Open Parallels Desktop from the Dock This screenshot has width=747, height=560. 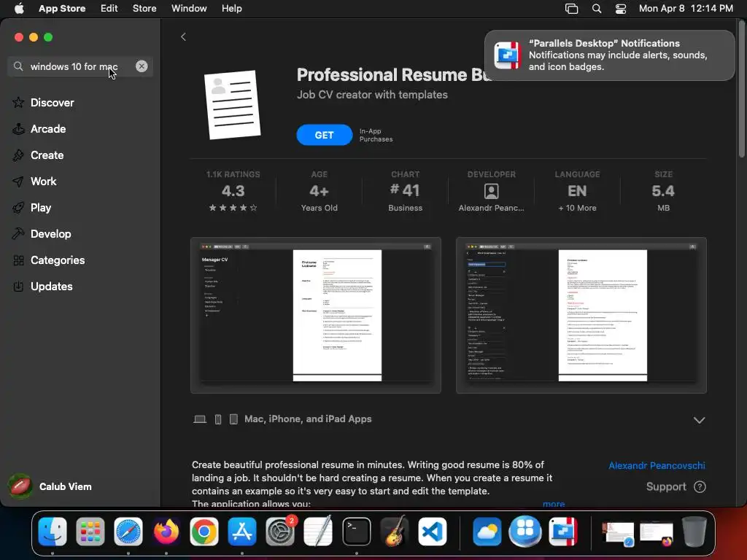pyautogui.click(x=563, y=531)
